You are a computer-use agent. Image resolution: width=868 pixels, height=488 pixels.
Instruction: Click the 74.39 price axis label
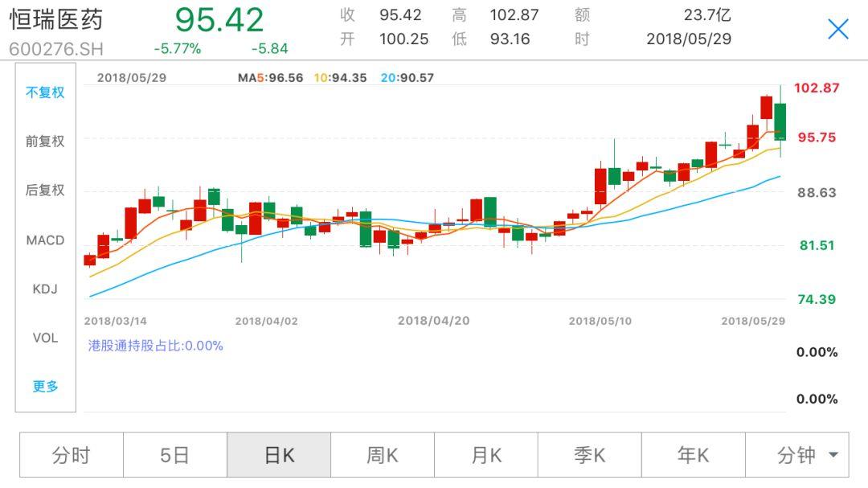817,299
